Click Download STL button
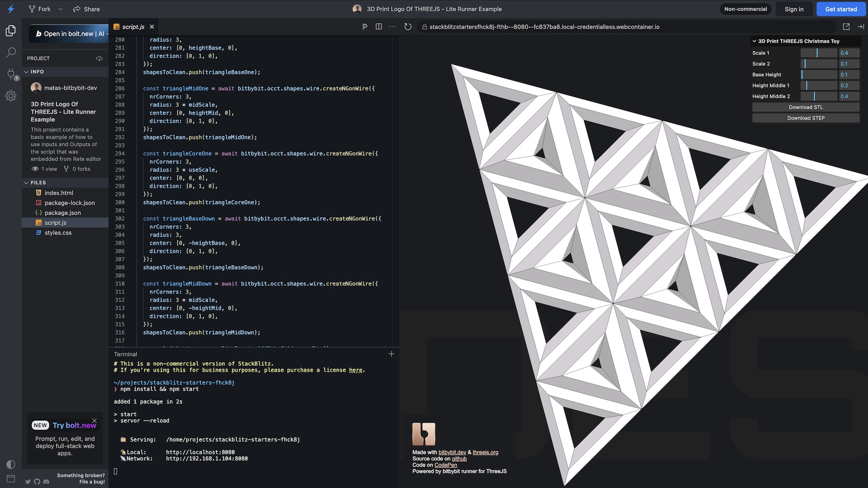Screen dimensions: 868x488 pos(806,107)
